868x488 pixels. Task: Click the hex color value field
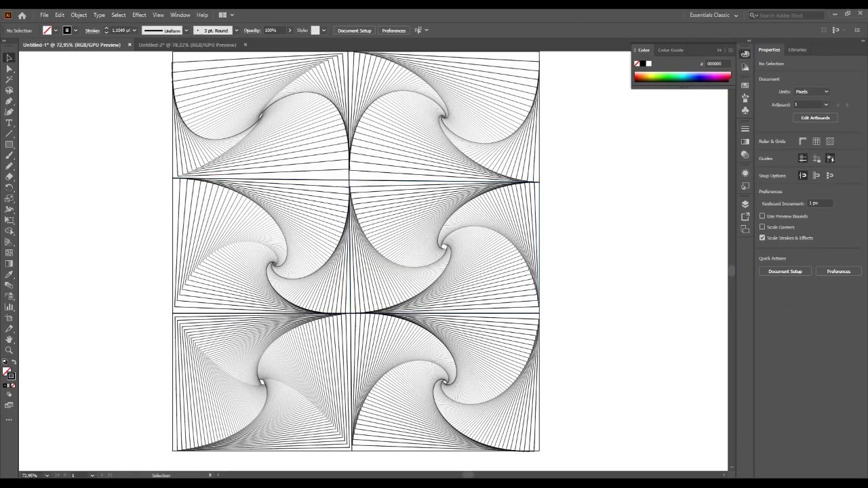click(x=717, y=64)
